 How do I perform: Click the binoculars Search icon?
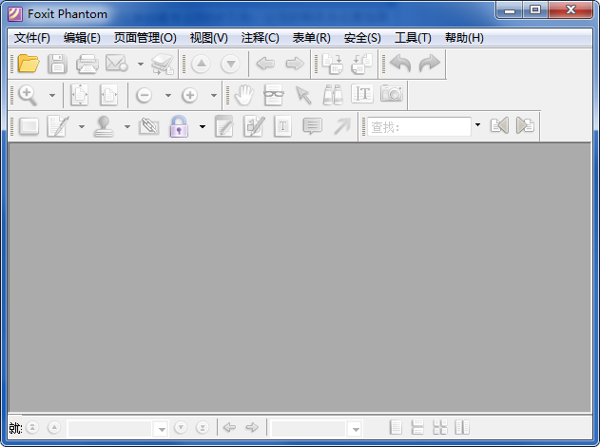333,95
